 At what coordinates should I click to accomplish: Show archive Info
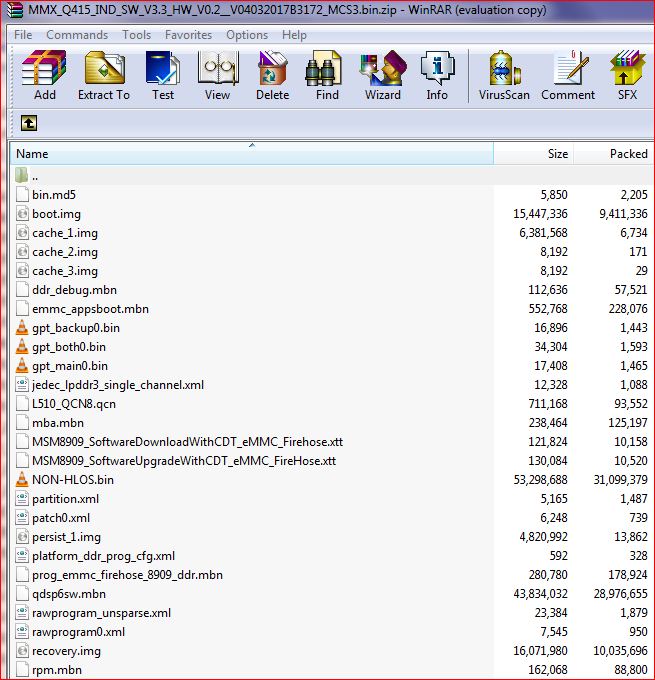tap(437, 75)
